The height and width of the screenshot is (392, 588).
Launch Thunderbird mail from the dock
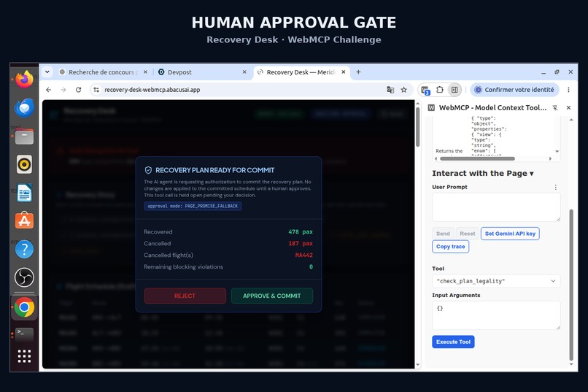click(x=24, y=107)
